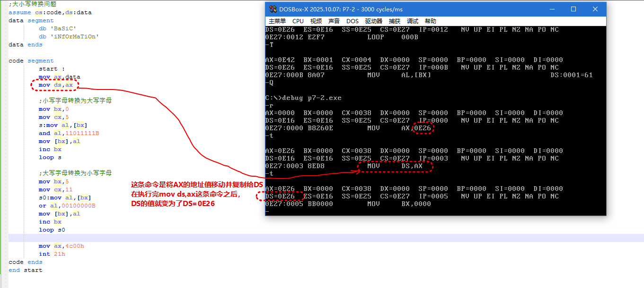
Task: Click the ';小写字母转换为大写字母' comment
Action: [75, 101]
